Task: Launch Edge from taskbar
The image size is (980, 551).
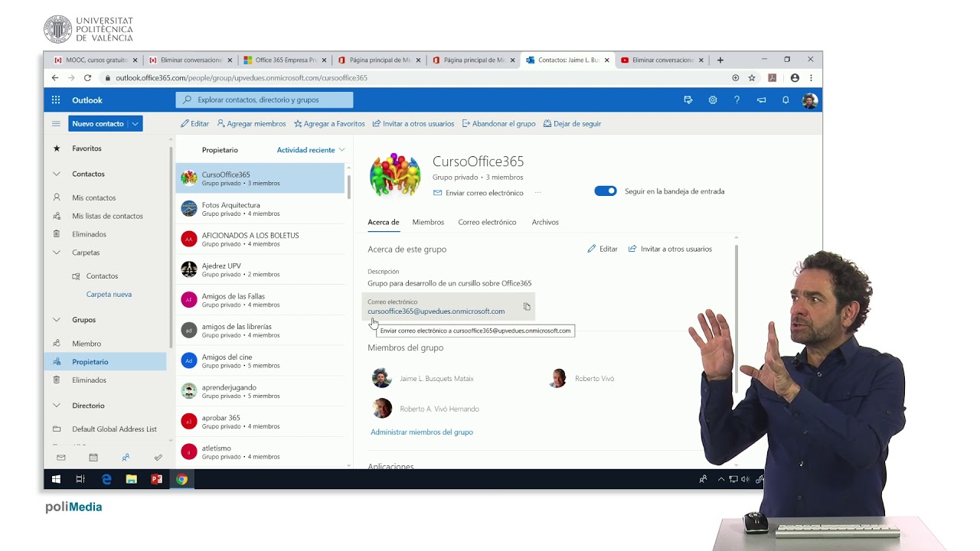Action: point(106,480)
